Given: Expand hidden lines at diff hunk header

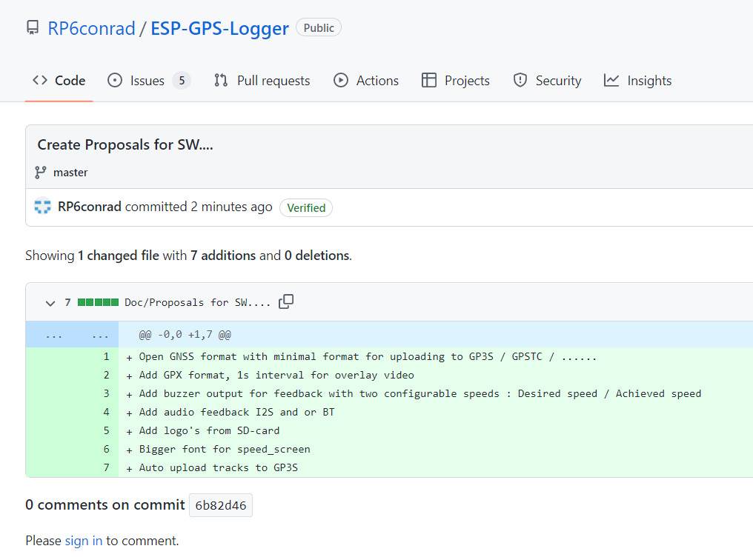Looking at the screenshot, I should pyautogui.click(x=72, y=335).
